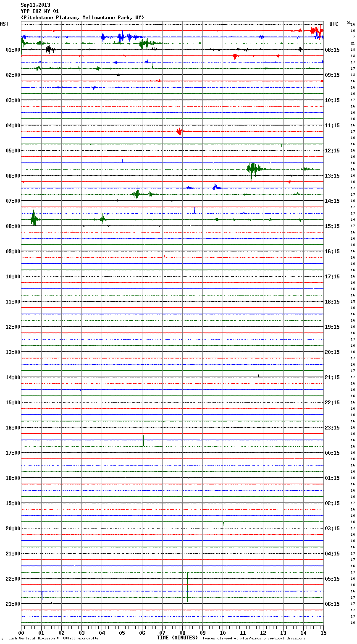Click the 03:15 UTC time label
Viewport: 357px width, 644px height.
point(332,529)
